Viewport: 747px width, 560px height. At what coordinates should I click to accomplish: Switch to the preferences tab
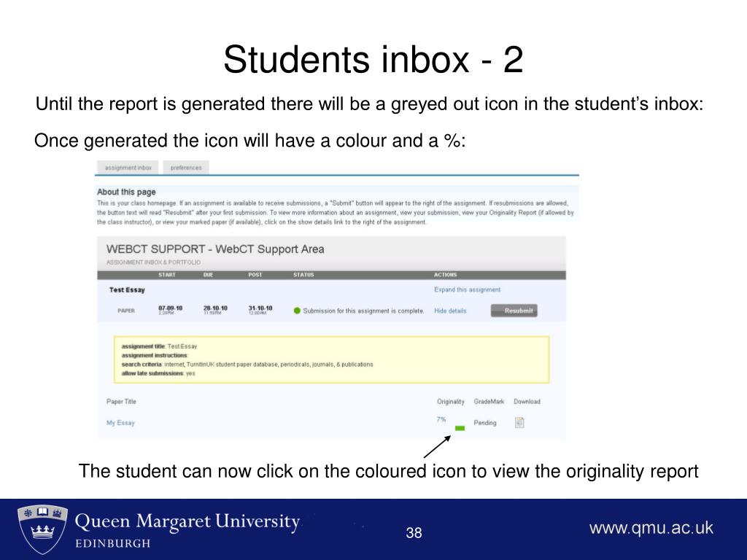[x=186, y=168]
